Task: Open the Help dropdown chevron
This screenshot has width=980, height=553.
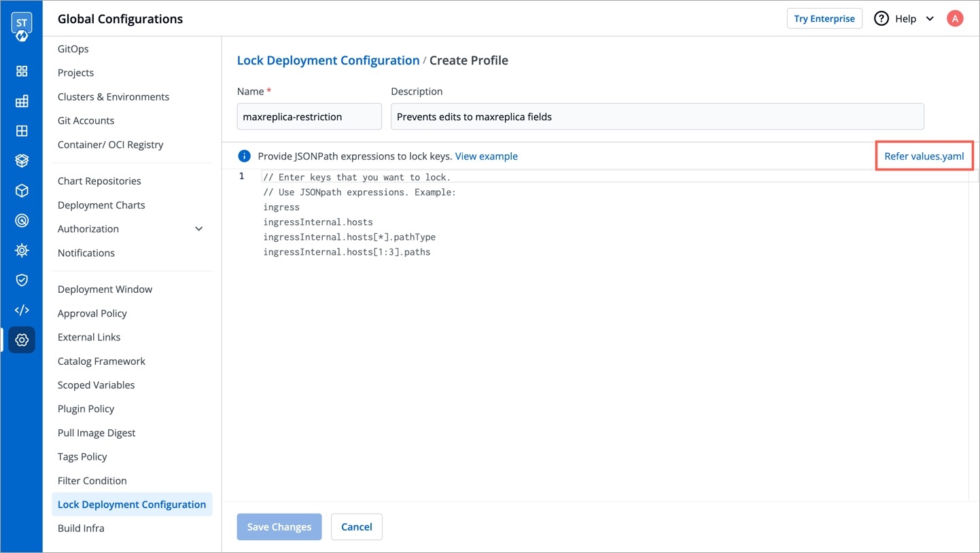Action: pyautogui.click(x=930, y=19)
